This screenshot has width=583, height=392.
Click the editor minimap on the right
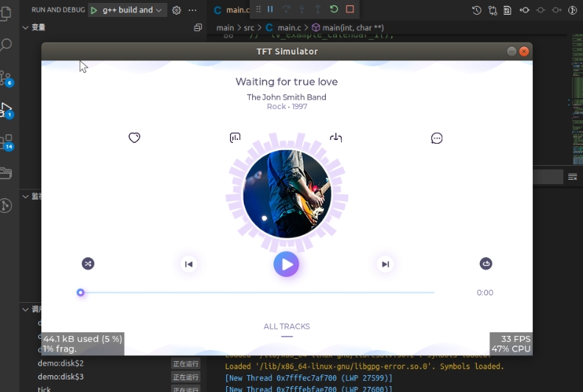pyautogui.click(x=577, y=99)
